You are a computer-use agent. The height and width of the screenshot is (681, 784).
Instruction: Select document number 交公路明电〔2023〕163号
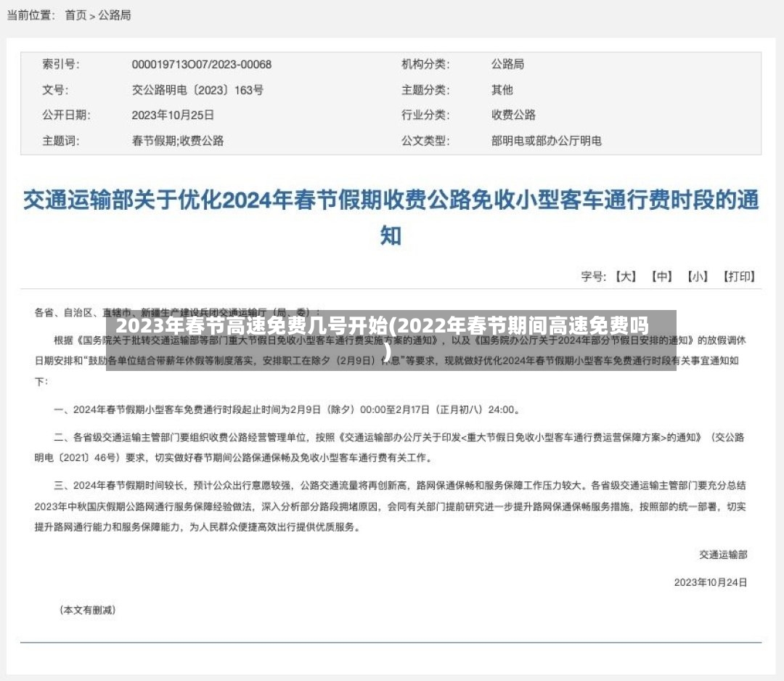click(197, 90)
